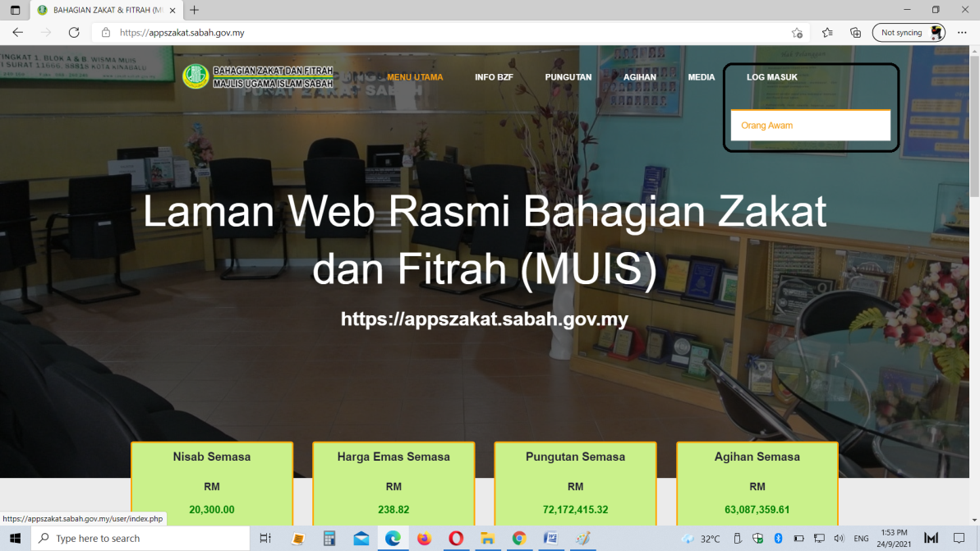Click the Not syncing profile button

pyautogui.click(x=909, y=33)
